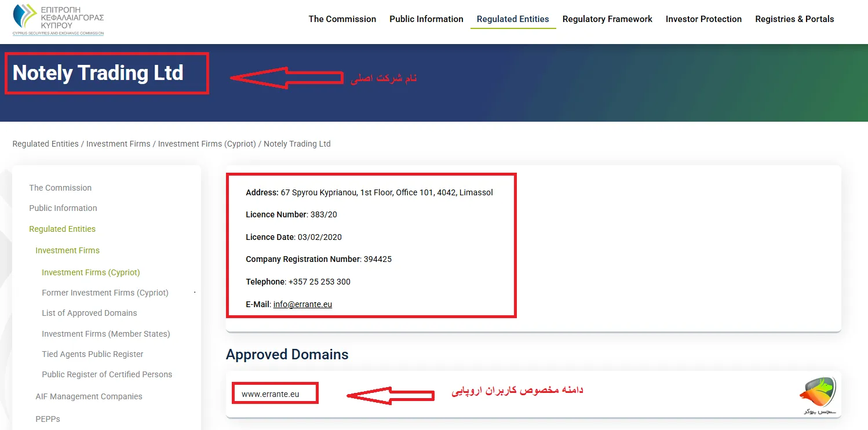Open Registries & Portals menu

(x=794, y=19)
